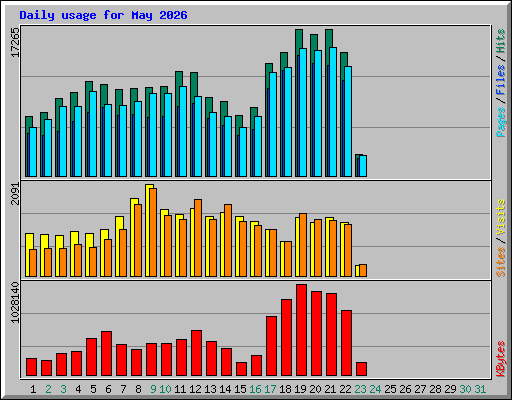Screen dimensions: 512x400
Task: Click day 11 on the x-axis
Action: pos(180,389)
